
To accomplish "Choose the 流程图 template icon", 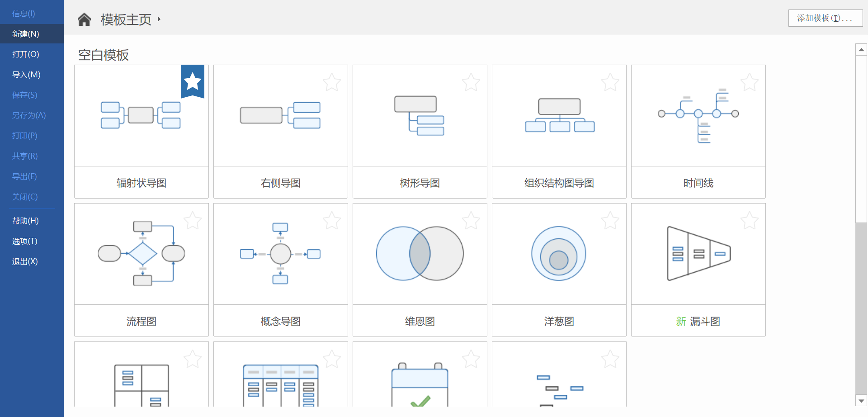I will pos(142,253).
